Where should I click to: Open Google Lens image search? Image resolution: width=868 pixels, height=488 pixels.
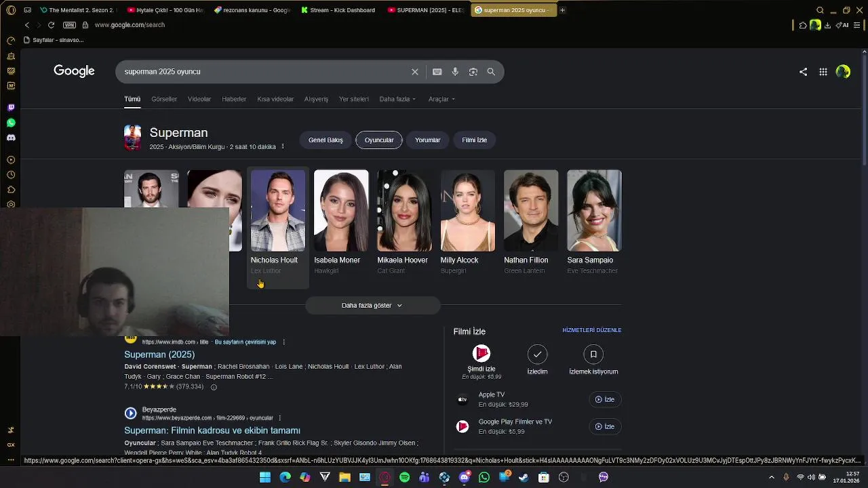click(x=473, y=72)
